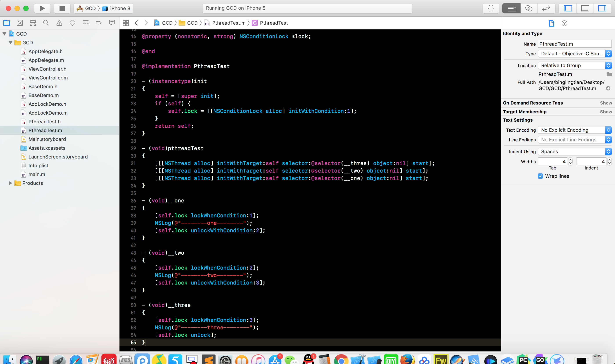Click the Tab width stepper
The height and width of the screenshot is (364, 615).
570,162
